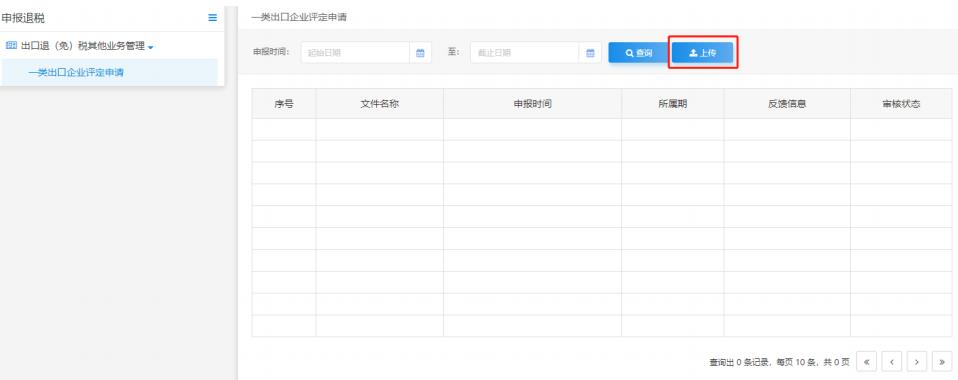Go to next page arrow
This screenshot has height=380, width=958.
(917, 362)
